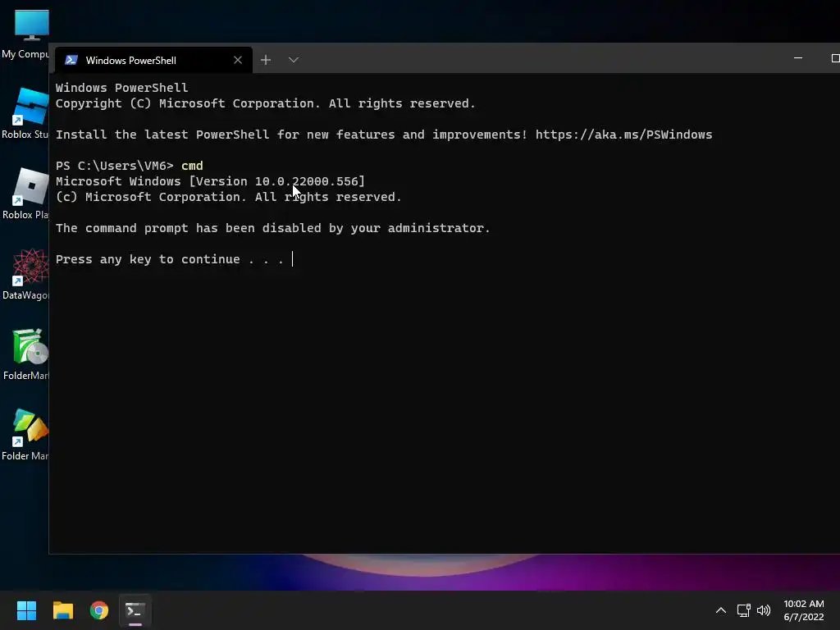The width and height of the screenshot is (840, 630).
Task: Open FolderMarker installer icon with disc
Action: click(x=25, y=354)
